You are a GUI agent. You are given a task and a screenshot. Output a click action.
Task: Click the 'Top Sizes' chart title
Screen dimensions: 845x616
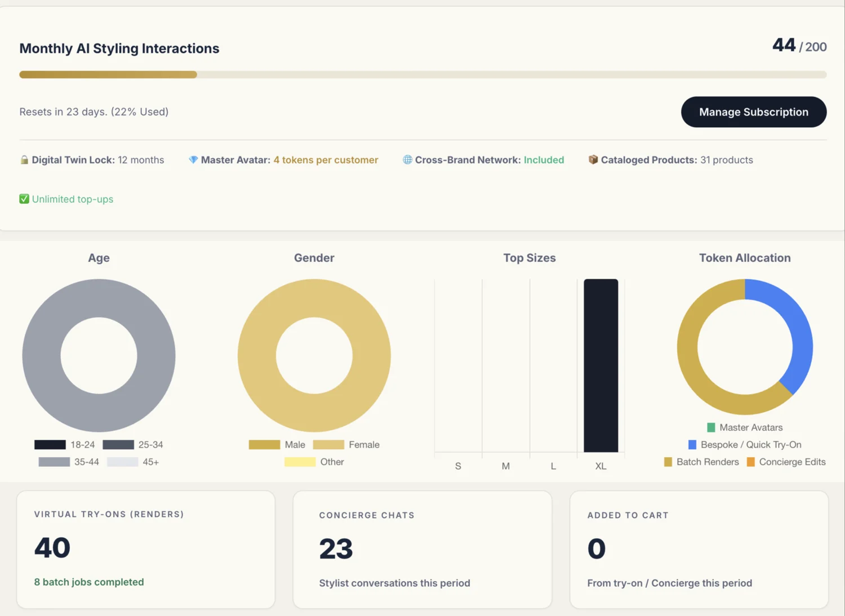tap(530, 258)
